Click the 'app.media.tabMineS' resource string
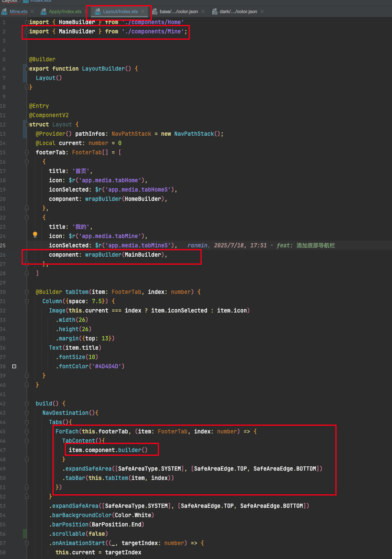This screenshot has width=392, height=559. [x=138, y=245]
